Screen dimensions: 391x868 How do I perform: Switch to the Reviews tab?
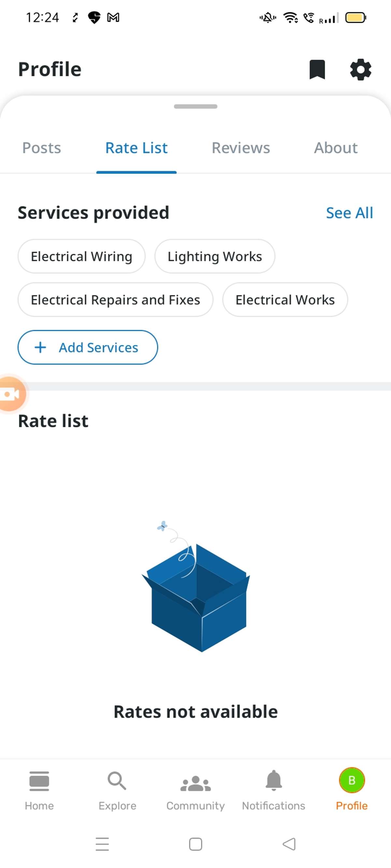click(240, 148)
